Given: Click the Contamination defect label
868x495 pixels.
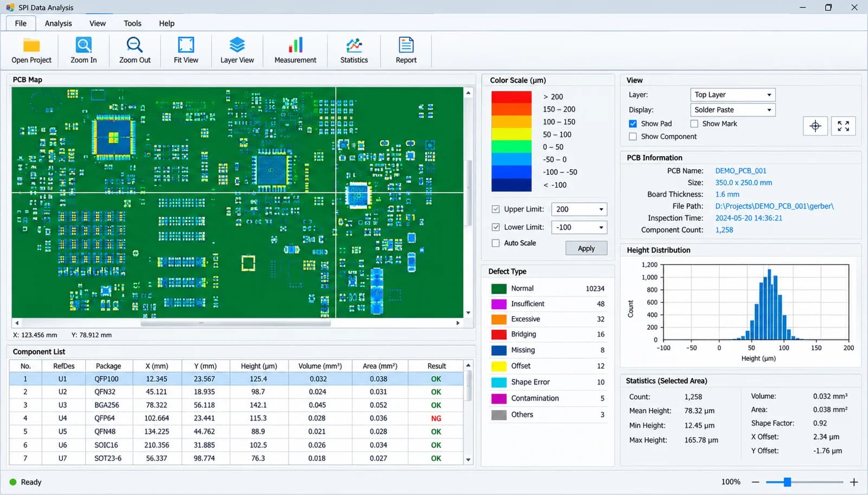Looking at the screenshot, I should point(535,398).
